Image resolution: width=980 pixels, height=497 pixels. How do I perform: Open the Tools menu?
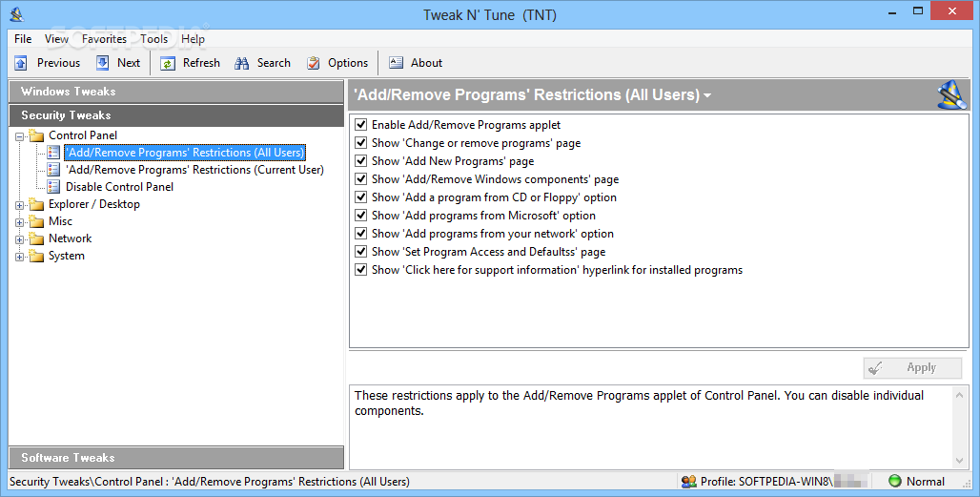153,39
